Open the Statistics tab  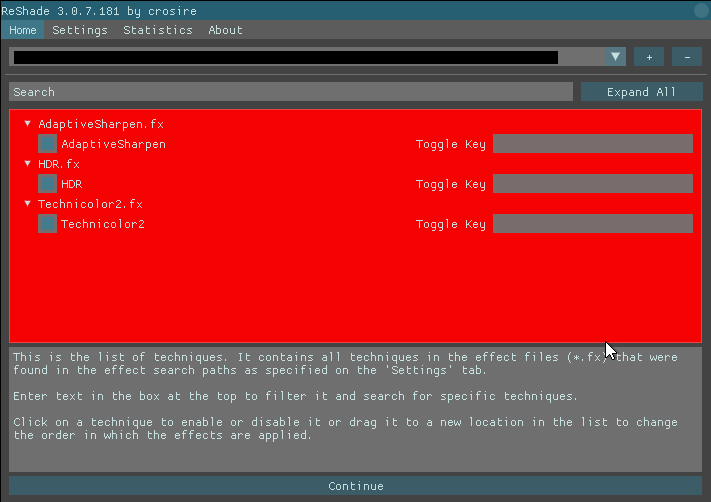click(158, 30)
